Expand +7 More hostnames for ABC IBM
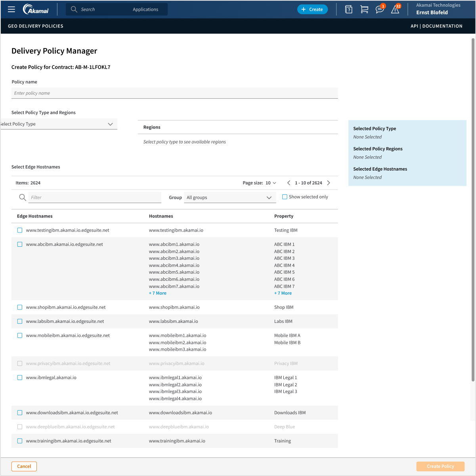 [x=157, y=293]
